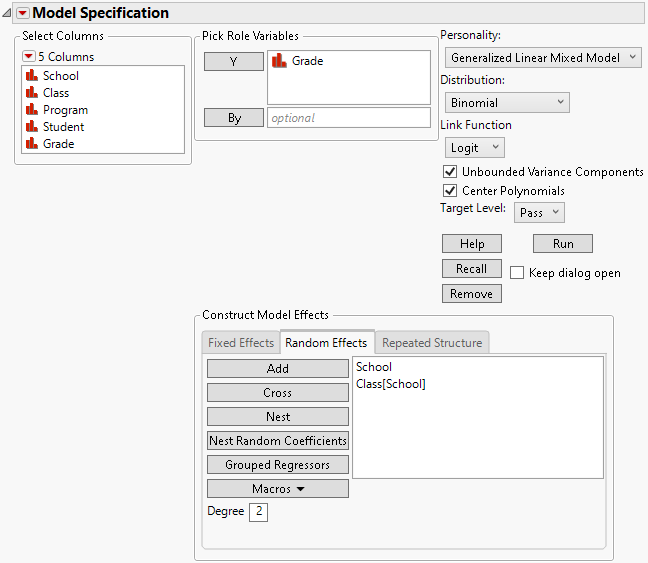Click Nest Random Coefficients button
This screenshot has width=648, height=563.
point(278,441)
